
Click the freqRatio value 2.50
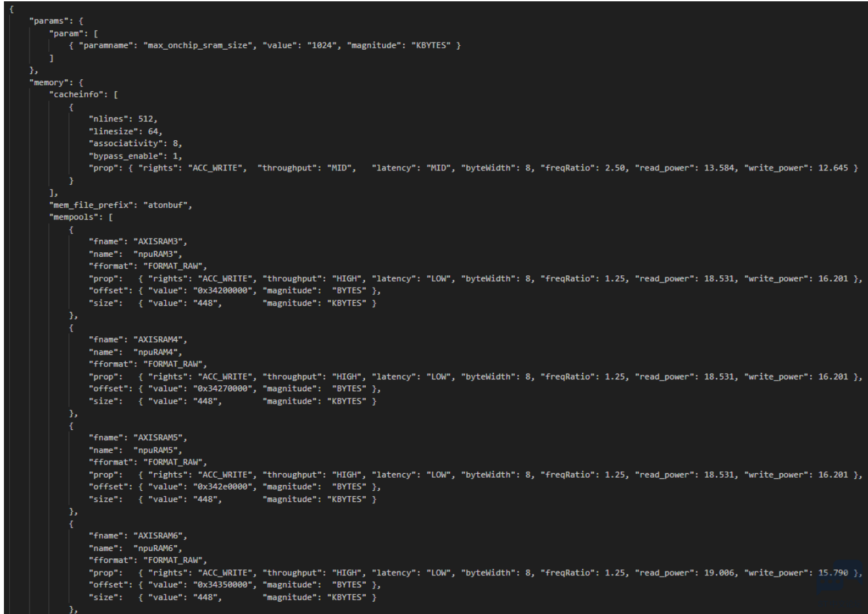click(x=614, y=168)
